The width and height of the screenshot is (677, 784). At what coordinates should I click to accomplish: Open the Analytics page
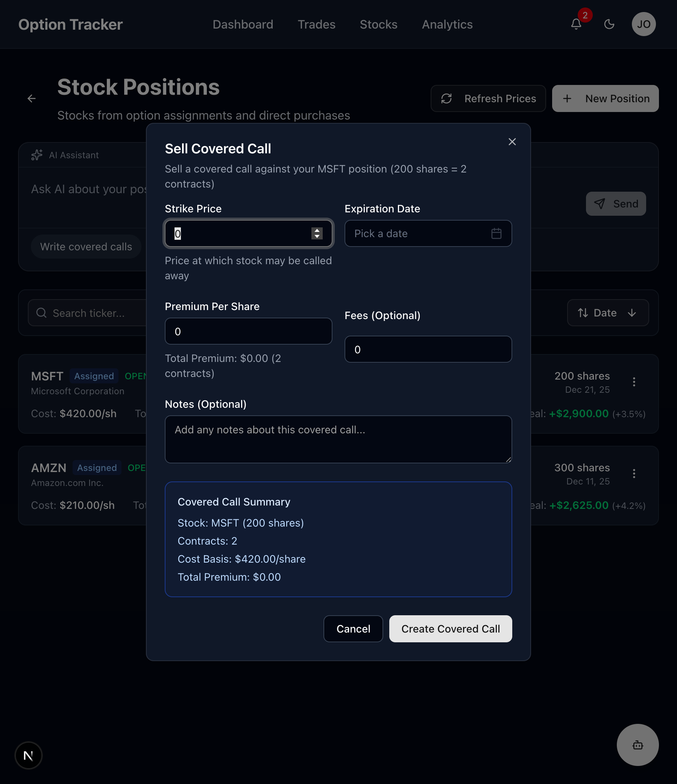pos(447,24)
